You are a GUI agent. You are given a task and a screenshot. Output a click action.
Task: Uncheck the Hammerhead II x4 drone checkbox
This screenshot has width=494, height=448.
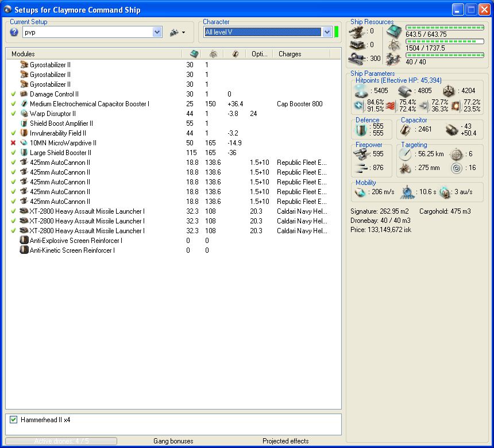(x=13, y=419)
